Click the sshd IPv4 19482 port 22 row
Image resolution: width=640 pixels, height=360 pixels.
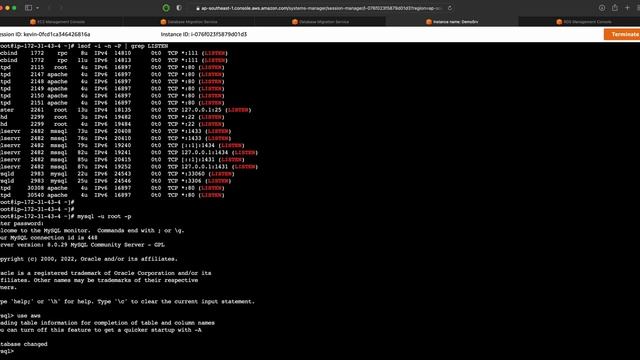(x=112, y=117)
